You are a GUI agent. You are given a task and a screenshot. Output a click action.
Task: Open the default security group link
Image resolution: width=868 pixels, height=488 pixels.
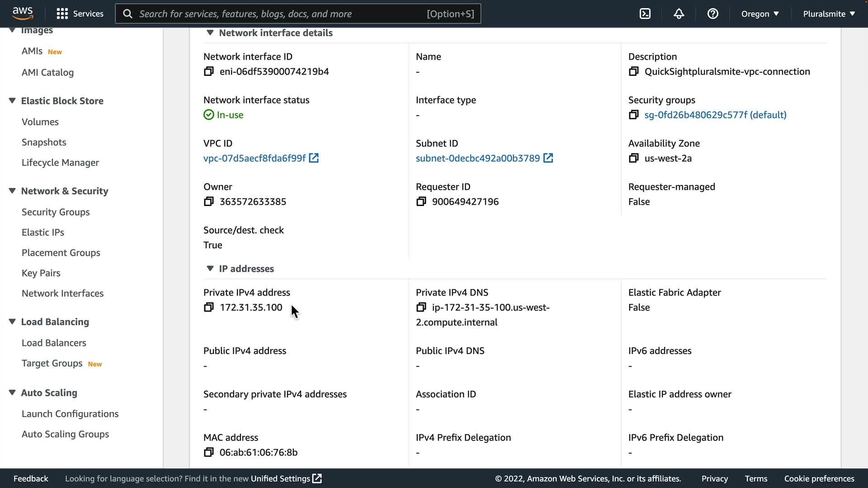[715, 115]
